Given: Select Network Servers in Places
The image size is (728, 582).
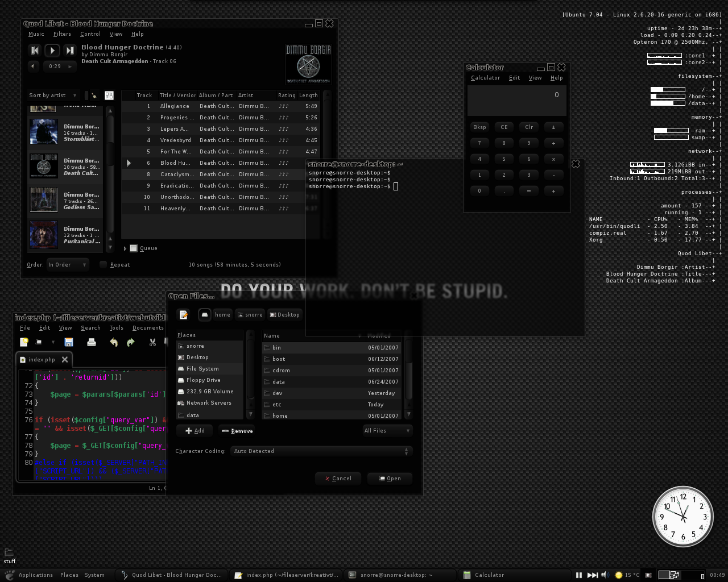Looking at the screenshot, I should (209, 403).
